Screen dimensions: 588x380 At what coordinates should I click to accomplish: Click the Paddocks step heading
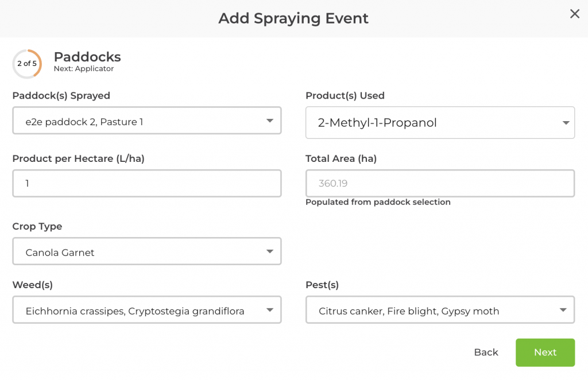(x=87, y=57)
